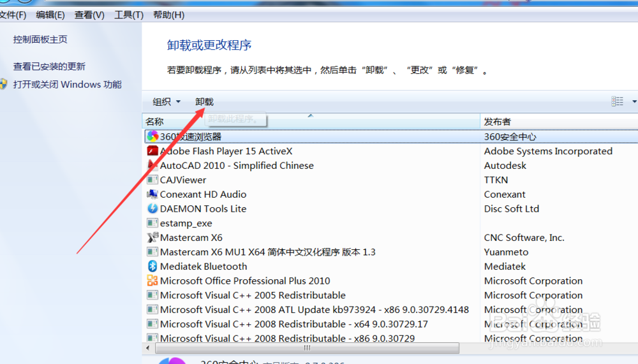
Task: Click the DAEMON Tools Lite icon
Action: pos(152,208)
